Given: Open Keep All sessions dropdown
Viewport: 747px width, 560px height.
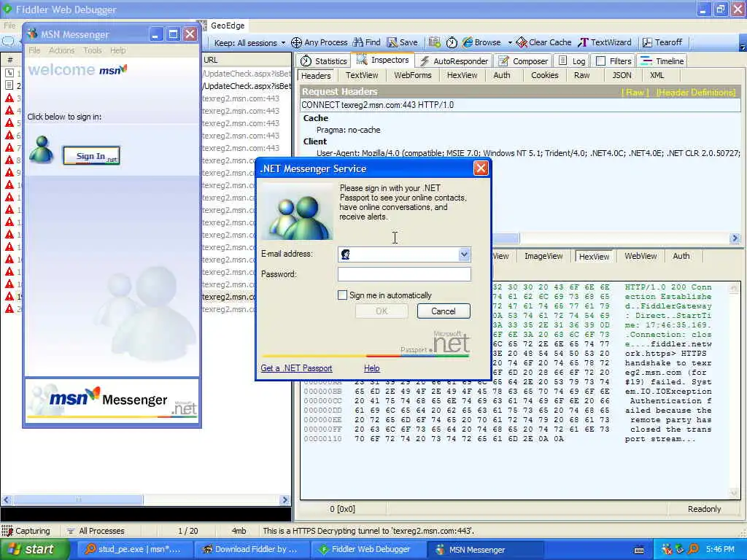Looking at the screenshot, I should coord(249,43).
